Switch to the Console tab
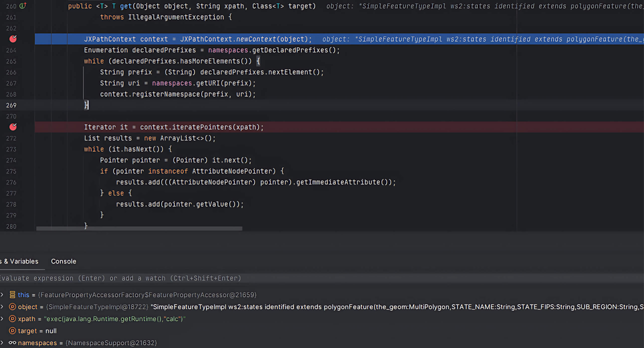This screenshot has height=348, width=644. point(63,261)
